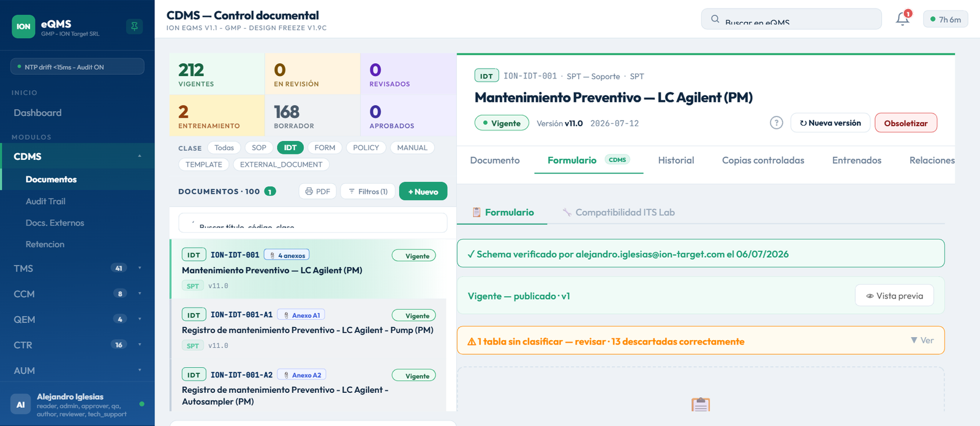Click the Nueva versión button
Viewport: 980px width, 426px height.
coord(830,123)
